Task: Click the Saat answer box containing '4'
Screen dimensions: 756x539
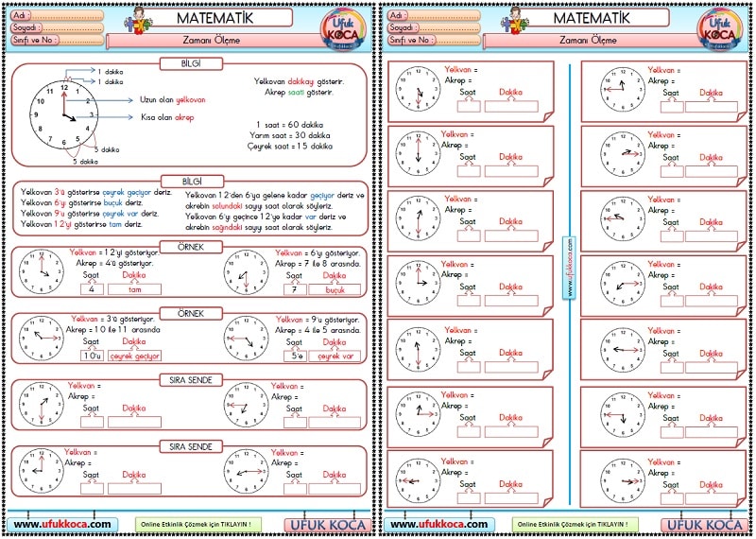Action: tap(92, 289)
